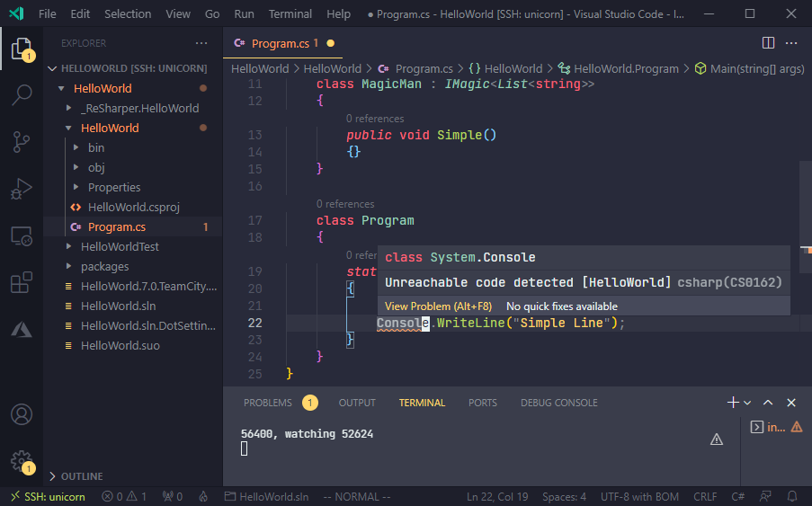
Task: Click 0 references above class Program
Action: (345, 204)
